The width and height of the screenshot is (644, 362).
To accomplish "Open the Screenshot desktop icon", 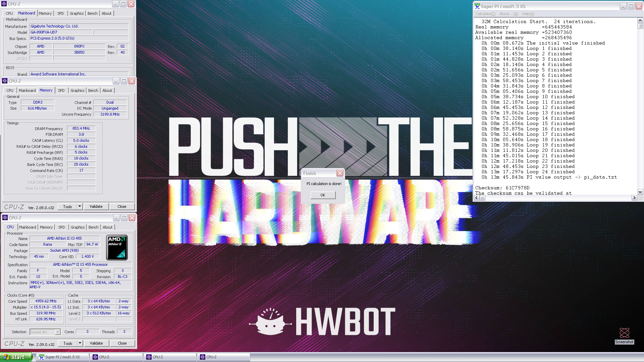I will (624, 336).
